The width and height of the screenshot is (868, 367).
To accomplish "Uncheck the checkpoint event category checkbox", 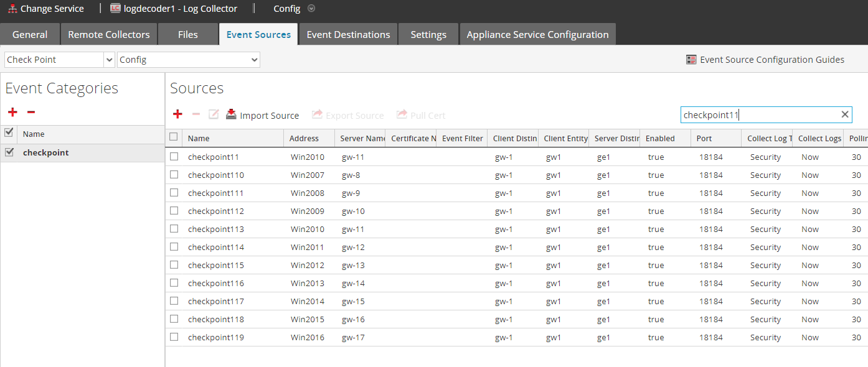I will [9, 152].
